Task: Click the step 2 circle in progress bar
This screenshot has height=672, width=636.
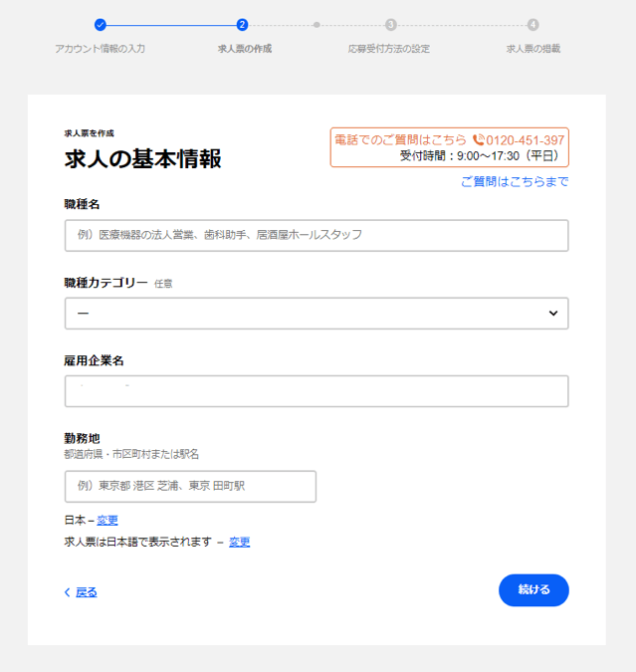Action: click(x=243, y=25)
